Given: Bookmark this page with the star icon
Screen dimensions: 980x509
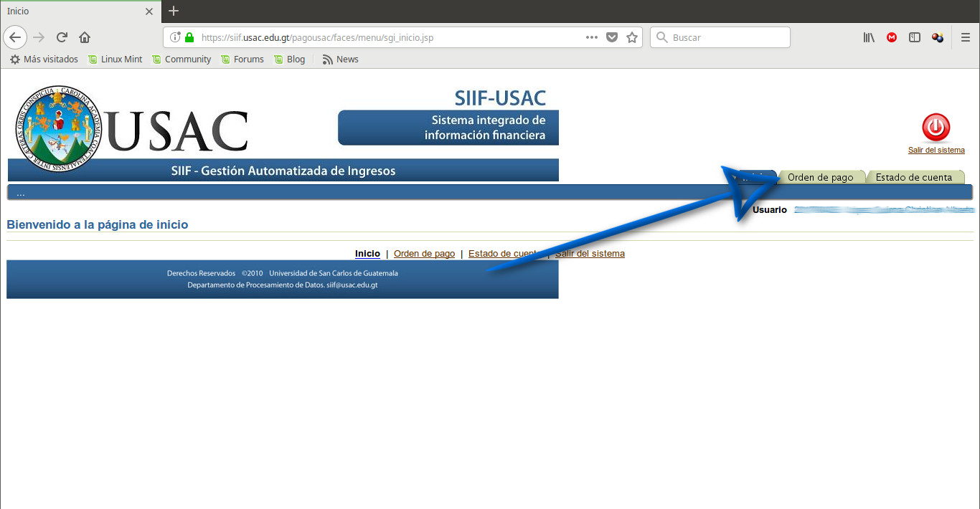Looking at the screenshot, I should 632,37.
